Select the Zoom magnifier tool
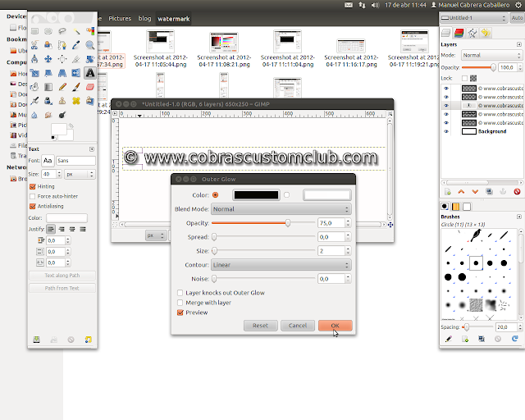This screenshot has width=525, height=420. [x=90, y=45]
